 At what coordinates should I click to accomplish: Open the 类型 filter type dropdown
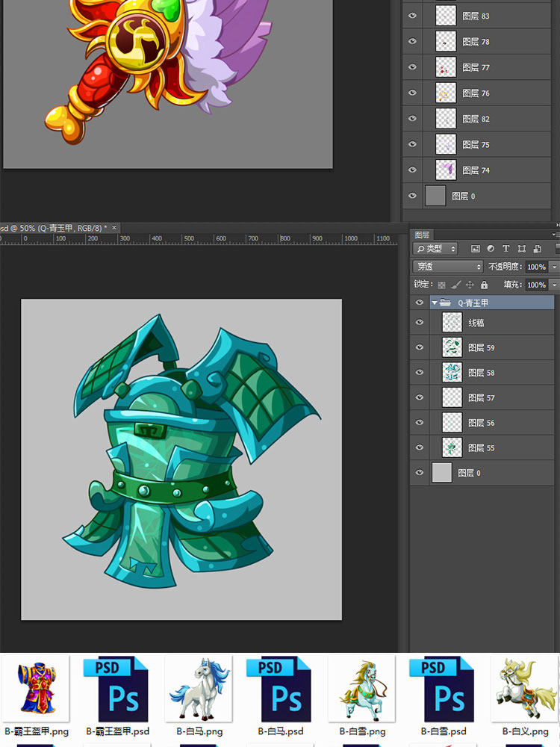click(437, 249)
